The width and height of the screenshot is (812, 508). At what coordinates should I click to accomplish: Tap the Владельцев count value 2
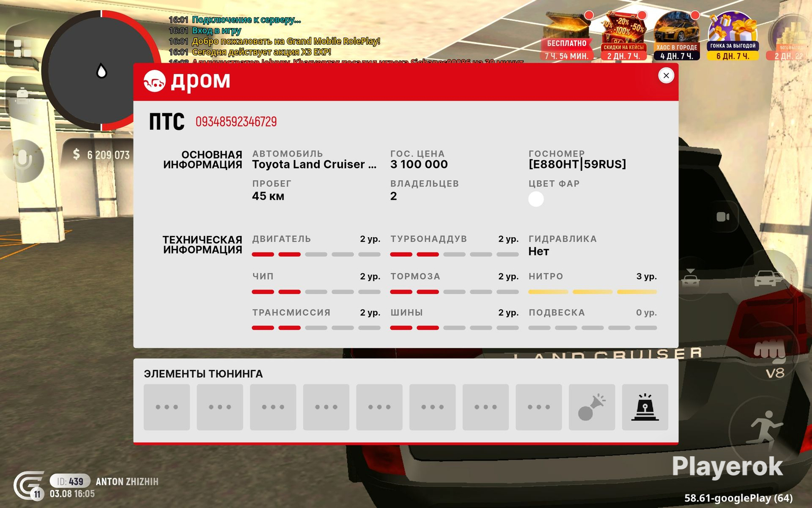tap(393, 197)
